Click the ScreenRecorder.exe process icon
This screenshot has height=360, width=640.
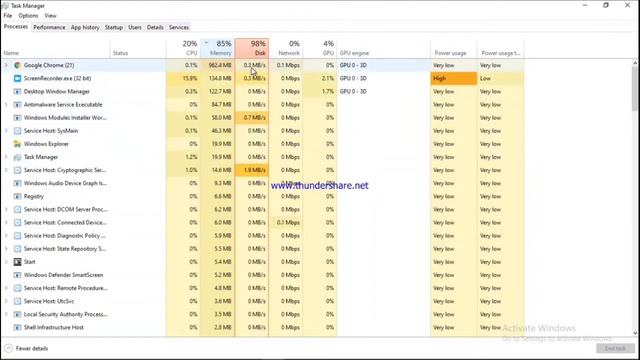tap(17, 78)
